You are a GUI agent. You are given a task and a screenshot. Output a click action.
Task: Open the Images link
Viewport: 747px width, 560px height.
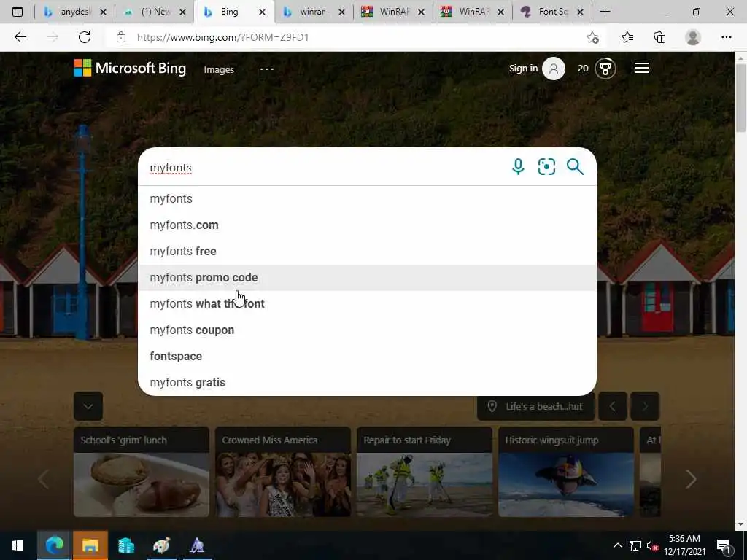(219, 69)
